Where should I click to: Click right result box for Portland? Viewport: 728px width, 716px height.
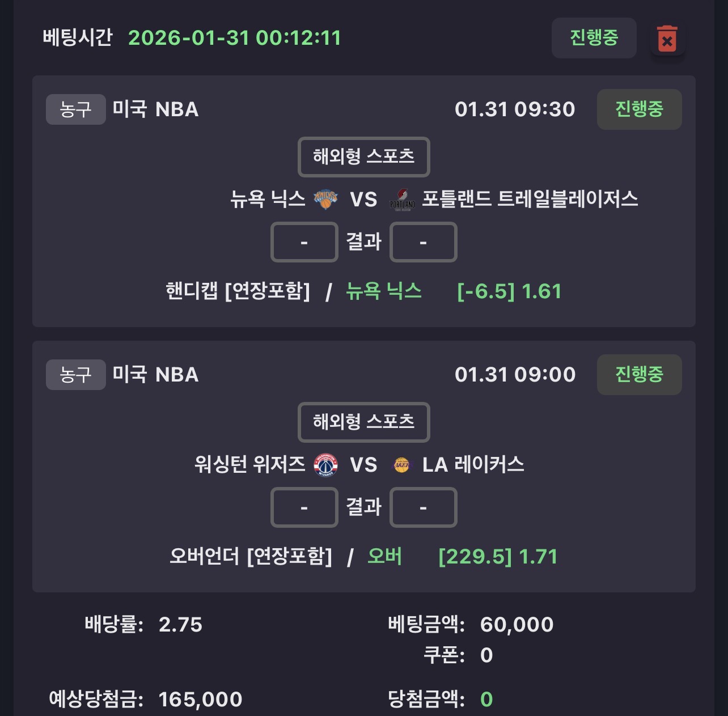tap(423, 243)
